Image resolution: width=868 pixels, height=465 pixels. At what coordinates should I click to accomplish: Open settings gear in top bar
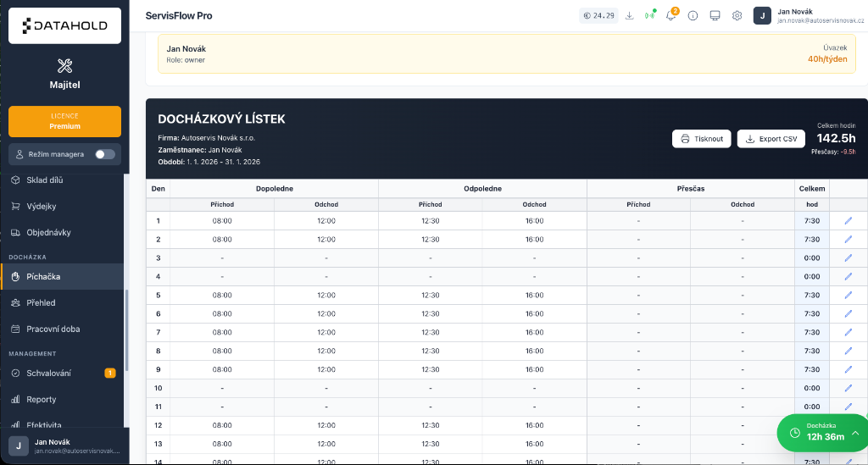737,15
